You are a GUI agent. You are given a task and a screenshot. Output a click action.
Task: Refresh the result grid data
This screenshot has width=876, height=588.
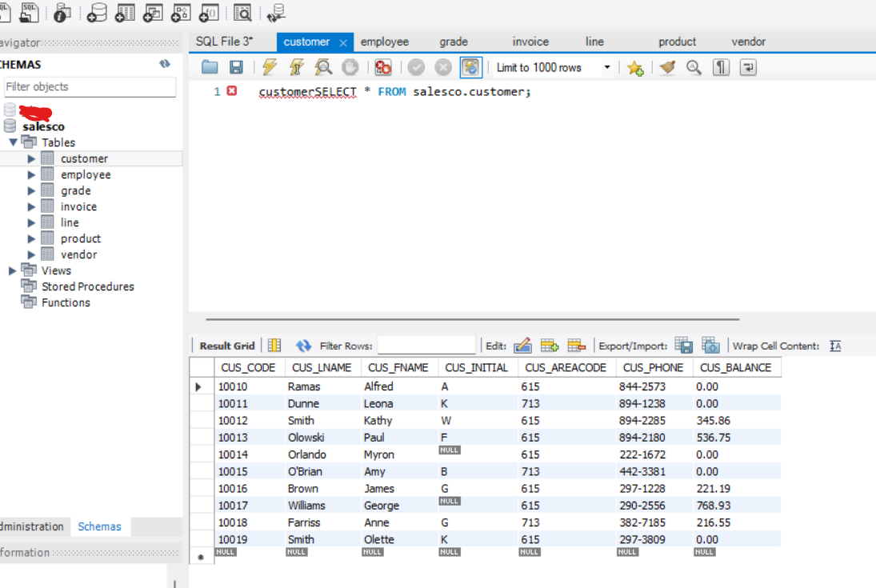pos(303,346)
